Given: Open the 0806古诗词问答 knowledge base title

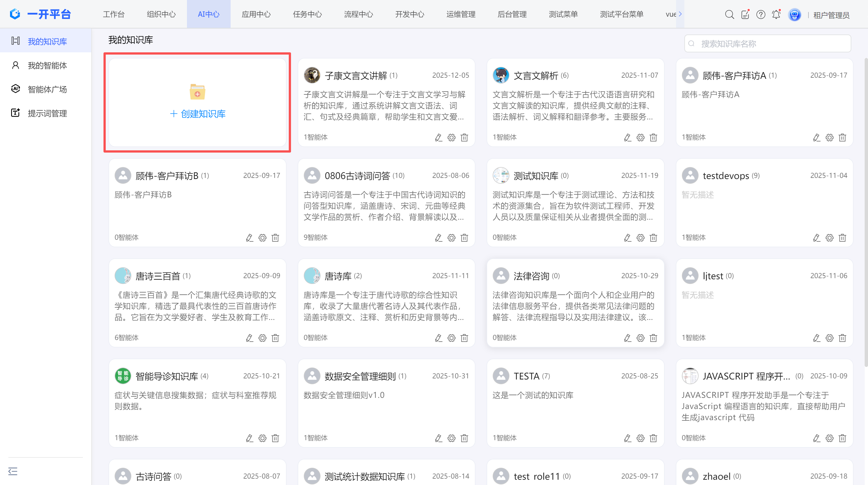Looking at the screenshot, I should coord(357,176).
